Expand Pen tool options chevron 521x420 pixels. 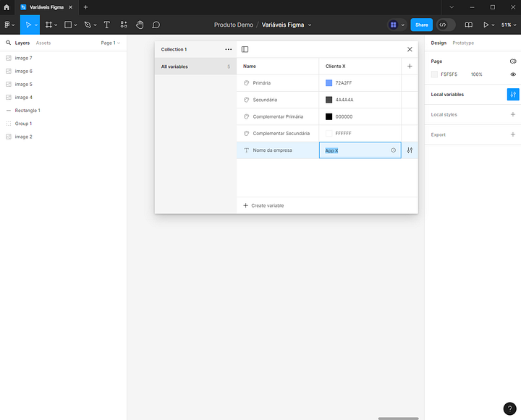point(95,25)
